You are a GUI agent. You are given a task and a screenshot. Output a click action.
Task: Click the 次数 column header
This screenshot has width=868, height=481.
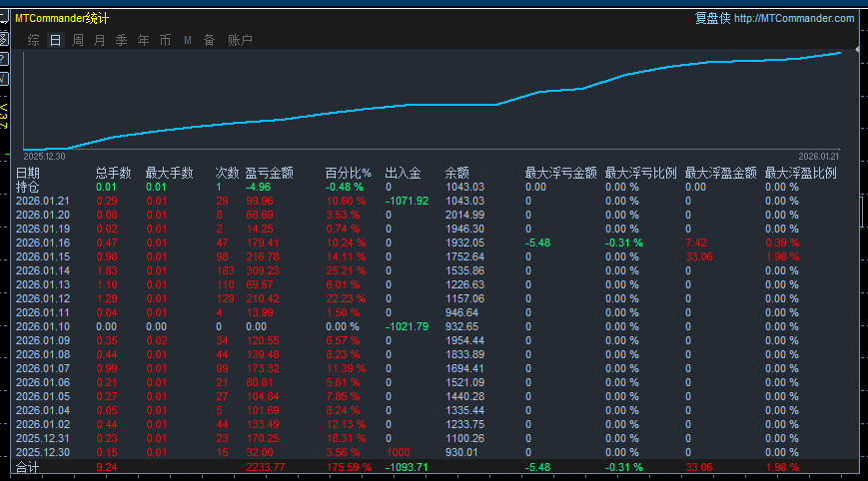227,173
